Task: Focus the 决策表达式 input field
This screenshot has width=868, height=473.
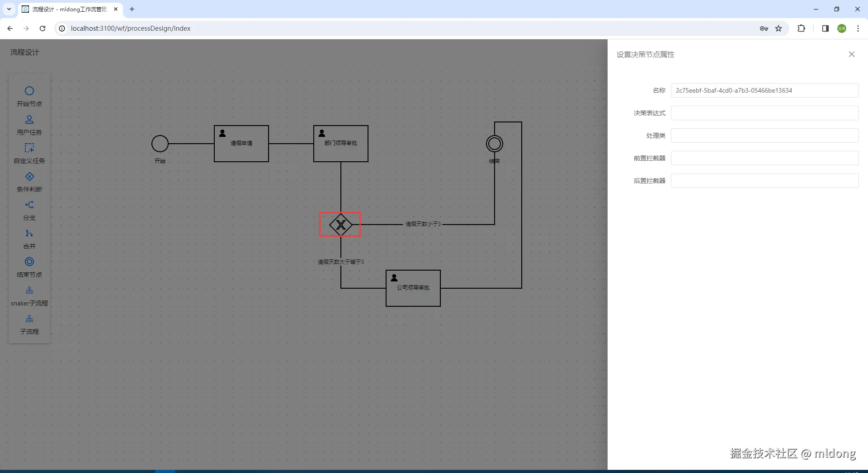Action: tap(764, 113)
